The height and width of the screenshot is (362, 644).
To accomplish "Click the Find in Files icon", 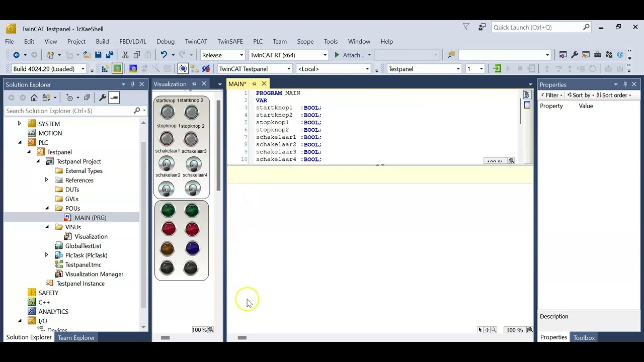I will click(x=451, y=55).
